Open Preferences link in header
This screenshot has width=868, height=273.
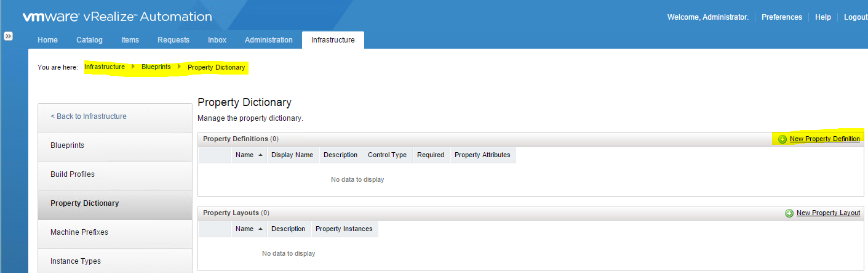point(782,17)
